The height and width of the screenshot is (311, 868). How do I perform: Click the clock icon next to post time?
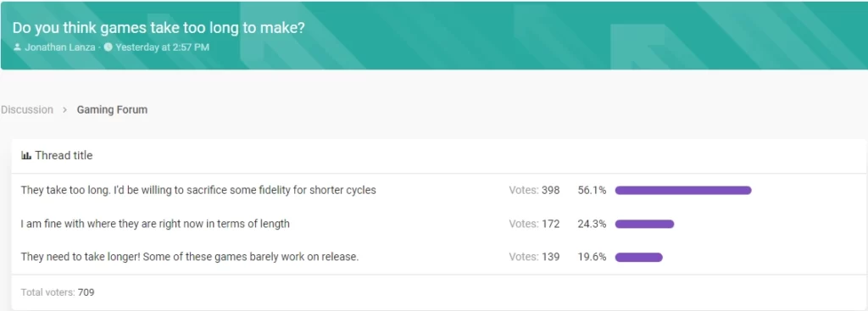(108, 47)
